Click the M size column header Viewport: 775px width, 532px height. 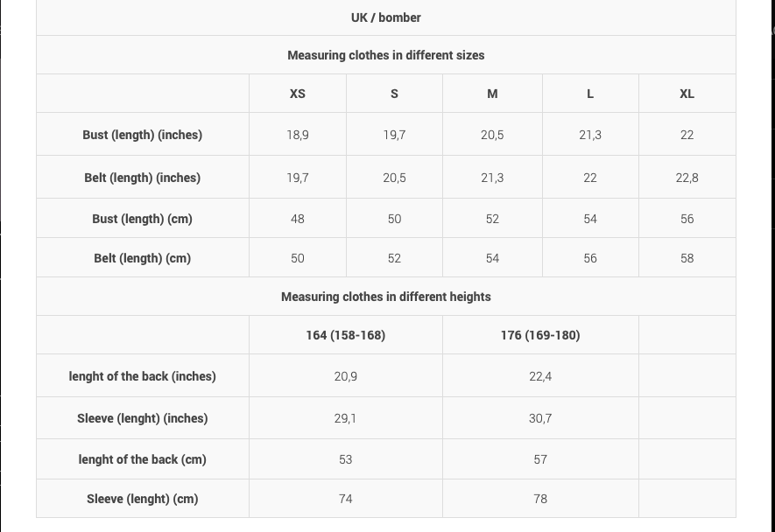[492, 94]
